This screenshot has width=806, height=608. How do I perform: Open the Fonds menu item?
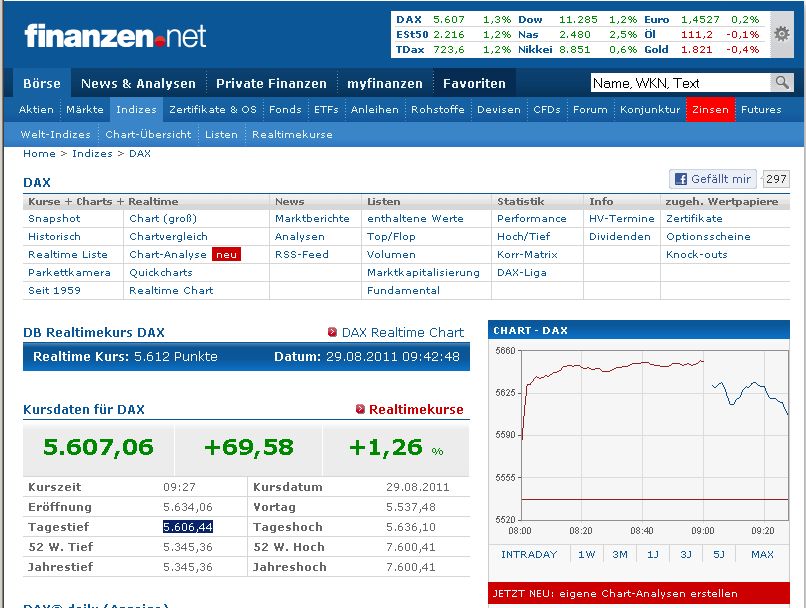click(285, 109)
